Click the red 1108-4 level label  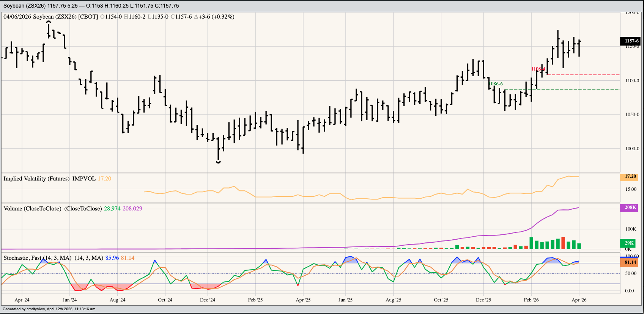538,69
